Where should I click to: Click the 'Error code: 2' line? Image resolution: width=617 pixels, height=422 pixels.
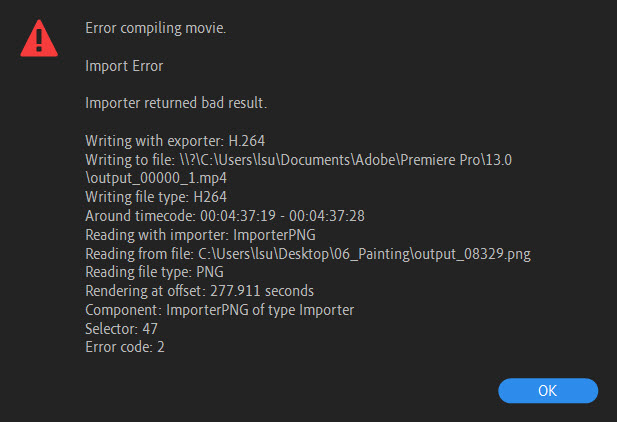pyautogui.click(x=127, y=347)
